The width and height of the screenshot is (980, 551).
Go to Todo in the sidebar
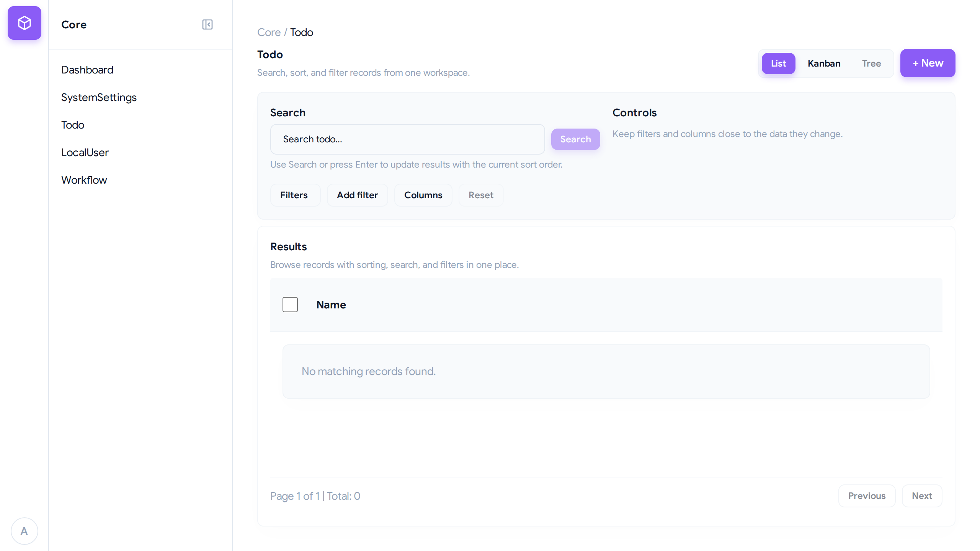[73, 125]
